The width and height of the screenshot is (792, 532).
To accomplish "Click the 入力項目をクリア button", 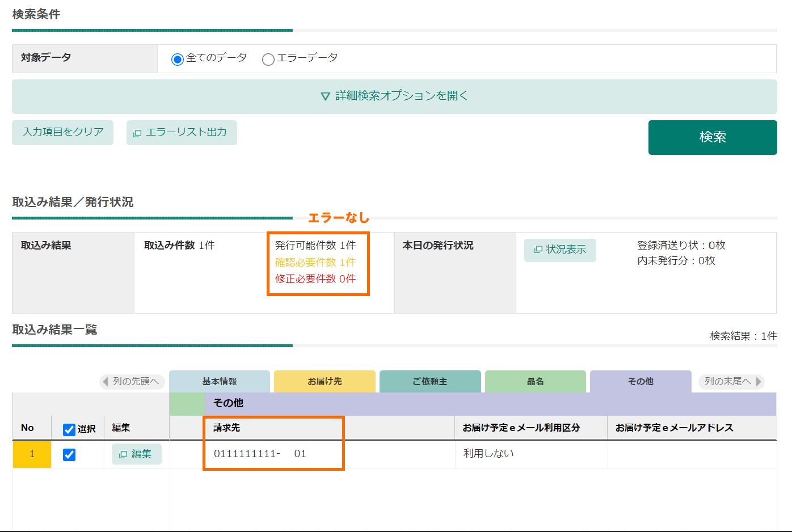I will 62,132.
